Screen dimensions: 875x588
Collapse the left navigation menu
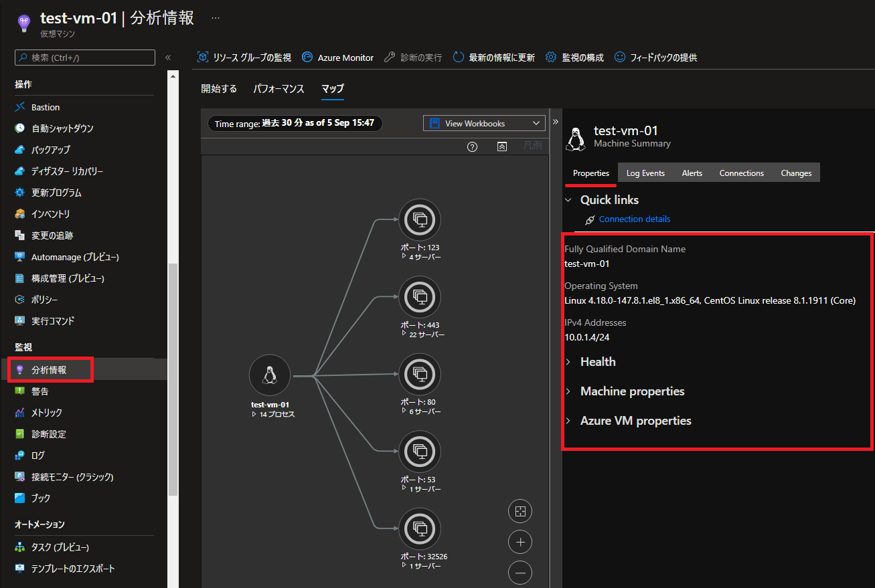pyautogui.click(x=168, y=58)
